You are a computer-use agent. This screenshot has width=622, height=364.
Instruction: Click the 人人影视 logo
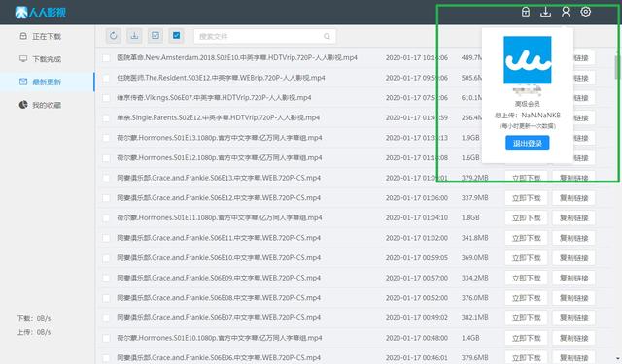click(x=41, y=13)
